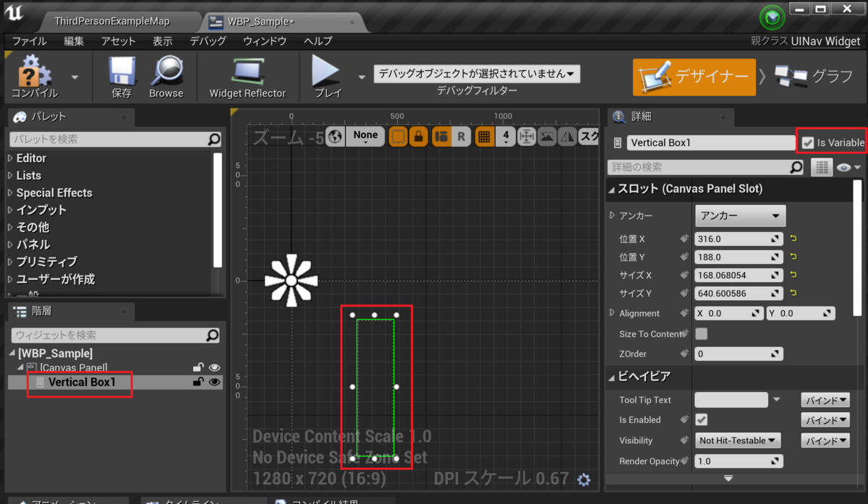Toggle visibility eye for Canvas Panel
This screenshot has height=504, width=868.
coord(214,367)
